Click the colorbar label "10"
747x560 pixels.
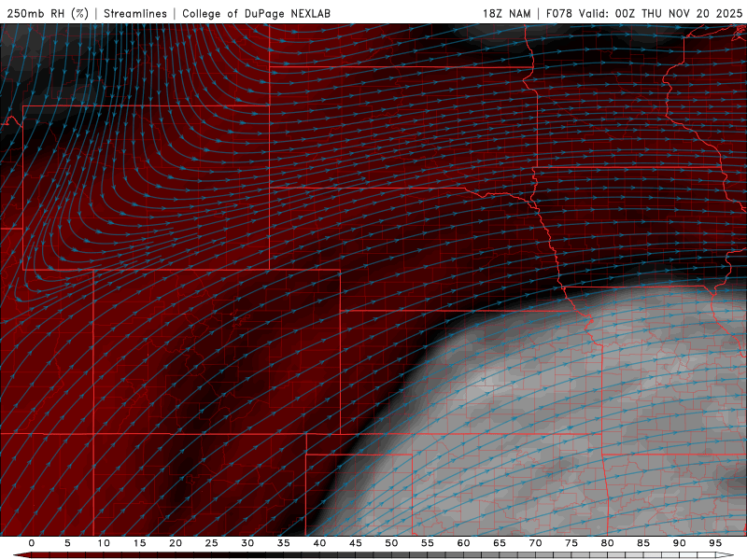[x=104, y=543]
